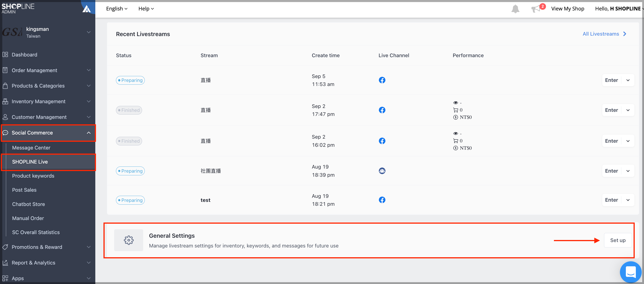The width and height of the screenshot is (644, 284).
Task: Click Preparing status badge for Sep 5 stream
Action: pyautogui.click(x=130, y=80)
